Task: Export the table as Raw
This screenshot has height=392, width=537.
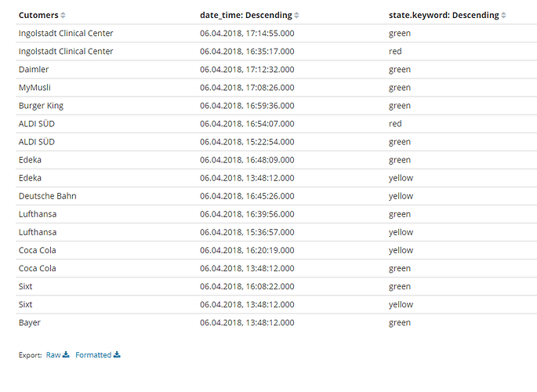Action: (x=53, y=355)
